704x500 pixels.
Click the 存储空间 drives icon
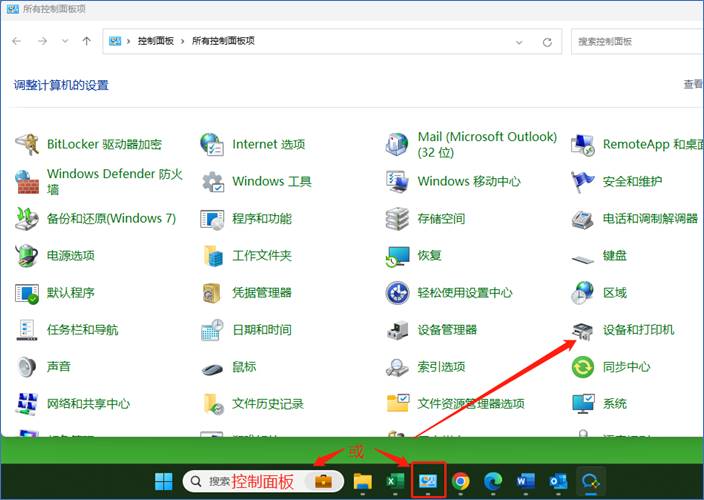tap(397, 219)
